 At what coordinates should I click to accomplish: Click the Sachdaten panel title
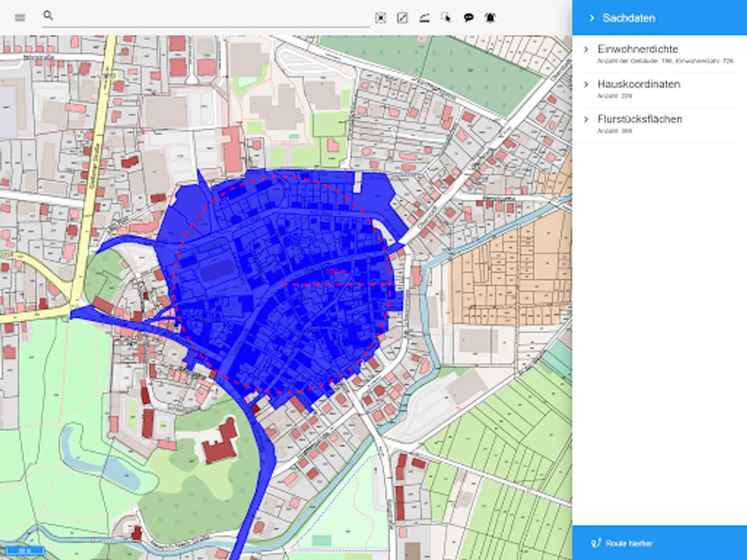coord(628,18)
